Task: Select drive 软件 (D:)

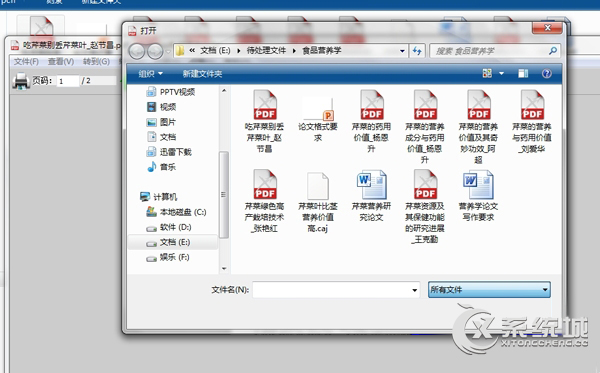Action: click(x=169, y=227)
